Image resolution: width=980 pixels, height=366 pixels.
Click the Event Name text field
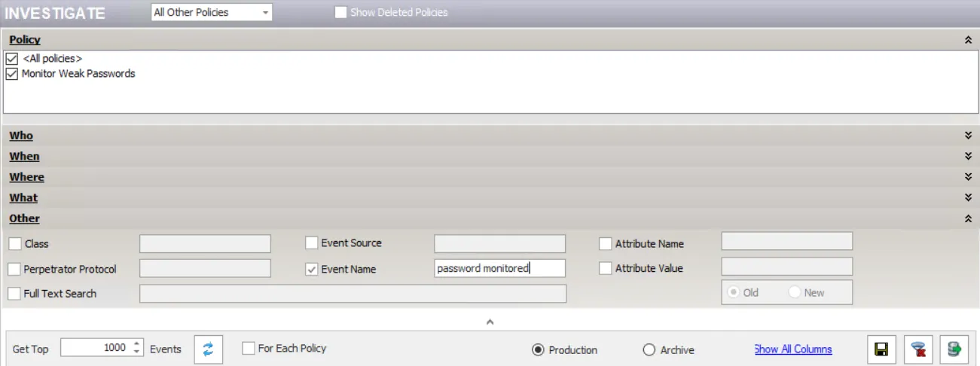499,268
